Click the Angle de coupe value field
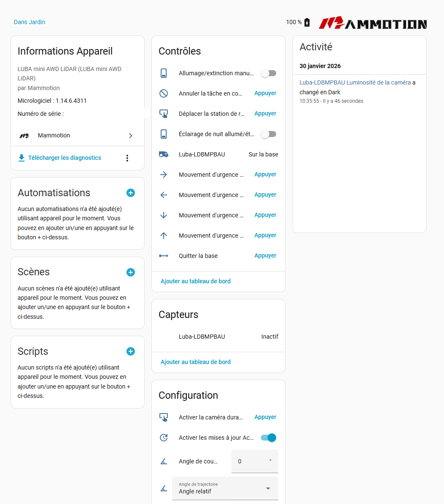This screenshot has height=504, width=444. (x=255, y=461)
